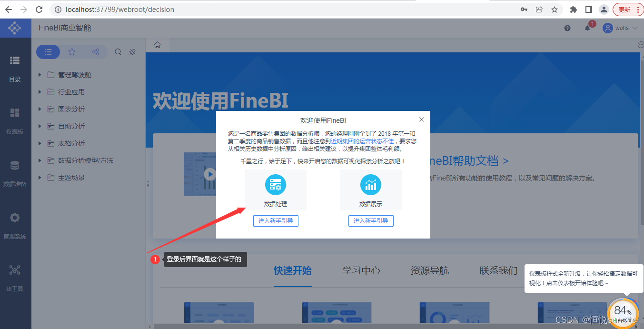Open the notification bell with badge
This screenshot has width=644, height=329.
[588, 28]
